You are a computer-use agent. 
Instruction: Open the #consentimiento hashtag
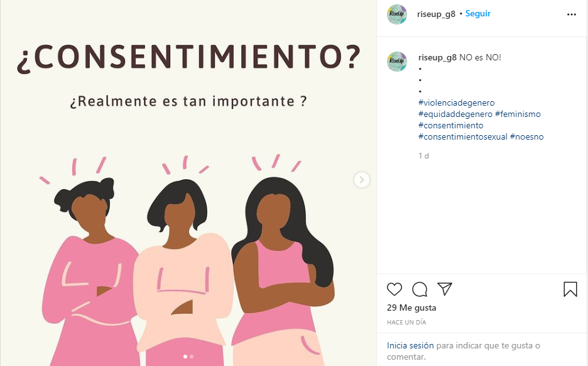[x=451, y=125]
